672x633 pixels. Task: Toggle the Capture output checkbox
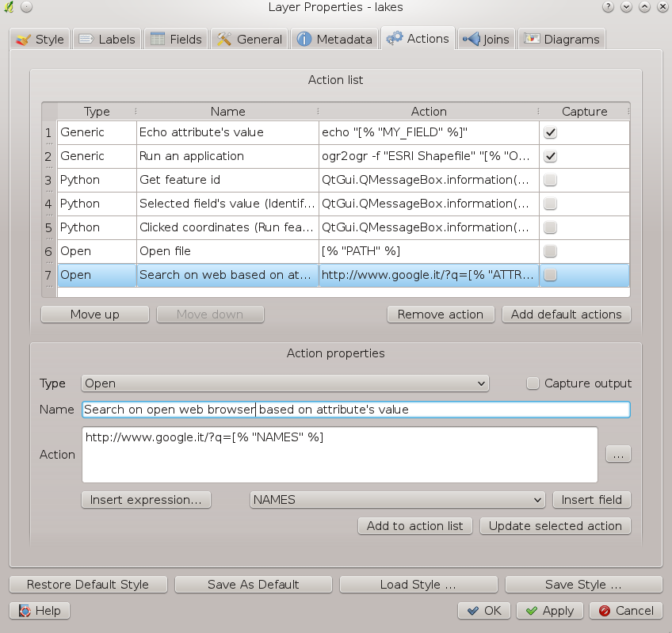(x=533, y=383)
